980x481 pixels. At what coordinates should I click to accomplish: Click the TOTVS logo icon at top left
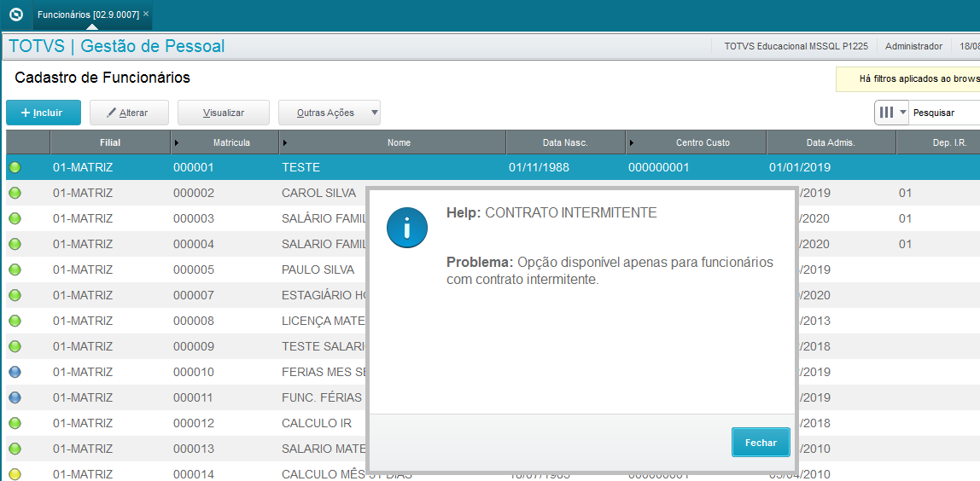(16, 14)
